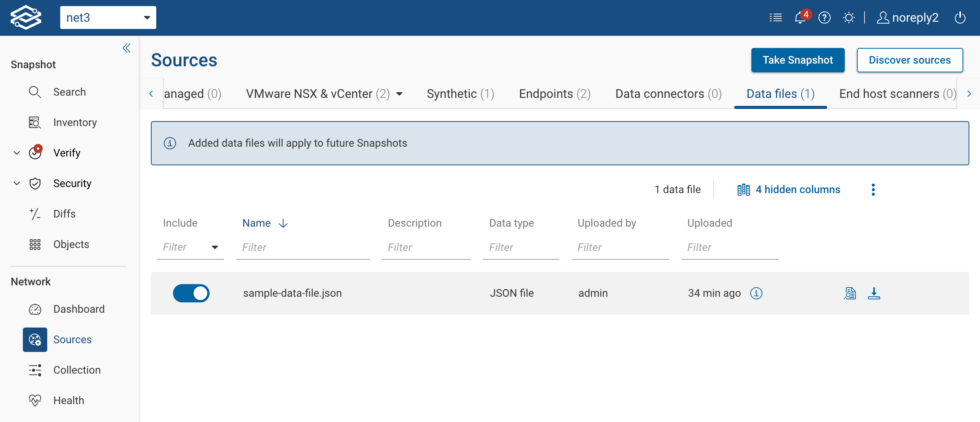
Task: Show the 4 hidden columns
Action: click(x=798, y=189)
